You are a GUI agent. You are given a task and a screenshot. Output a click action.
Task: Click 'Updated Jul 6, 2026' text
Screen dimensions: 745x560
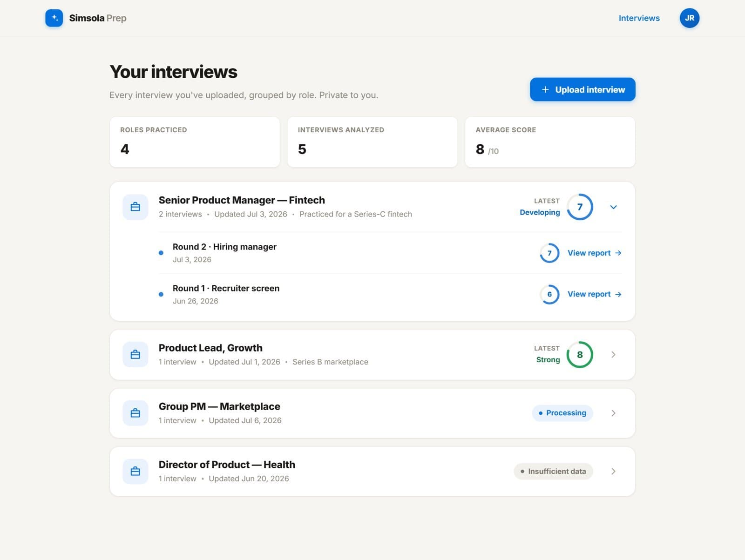pyautogui.click(x=245, y=420)
